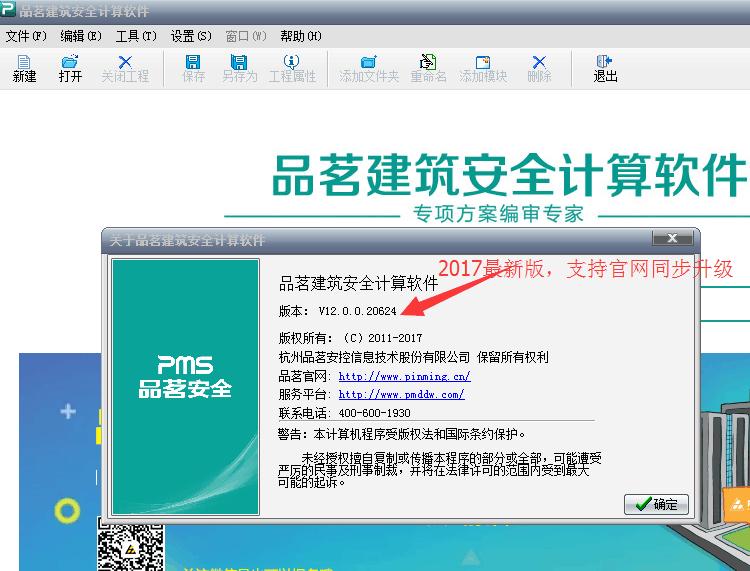Click the 关闭工程 toolbar icon
This screenshot has width=750, height=571.
(125, 68)
